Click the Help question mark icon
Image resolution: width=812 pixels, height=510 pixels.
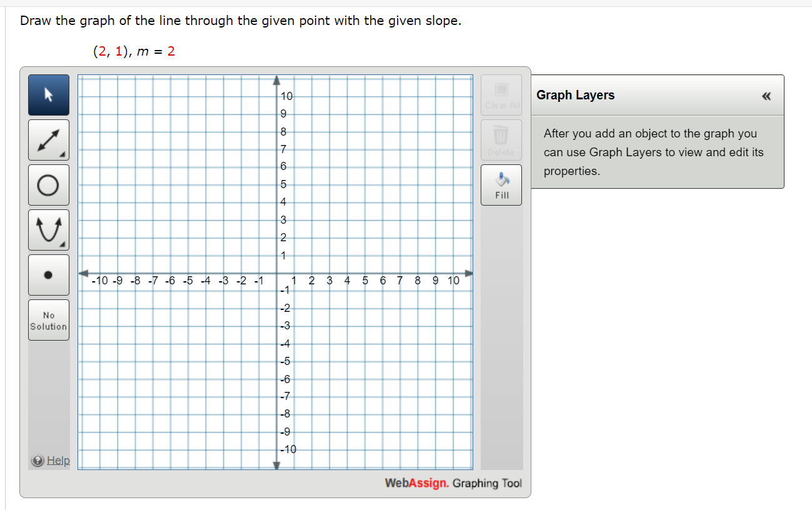coord(36,460)
